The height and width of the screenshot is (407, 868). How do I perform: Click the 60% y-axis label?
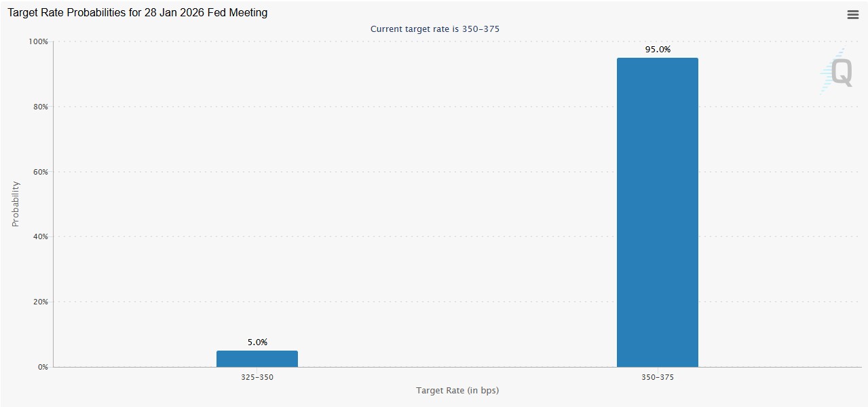coord(40,172)
